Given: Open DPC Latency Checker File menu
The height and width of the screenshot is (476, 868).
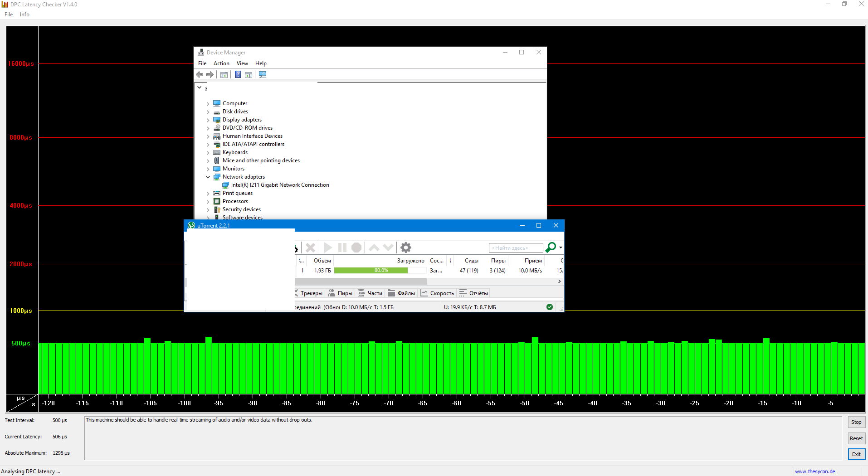Looking at the screenshot, I should [x=9, y=15].
